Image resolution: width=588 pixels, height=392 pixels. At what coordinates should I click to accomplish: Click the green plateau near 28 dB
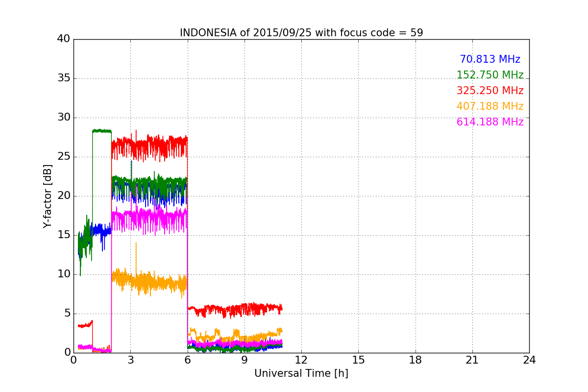pos(102,131)
